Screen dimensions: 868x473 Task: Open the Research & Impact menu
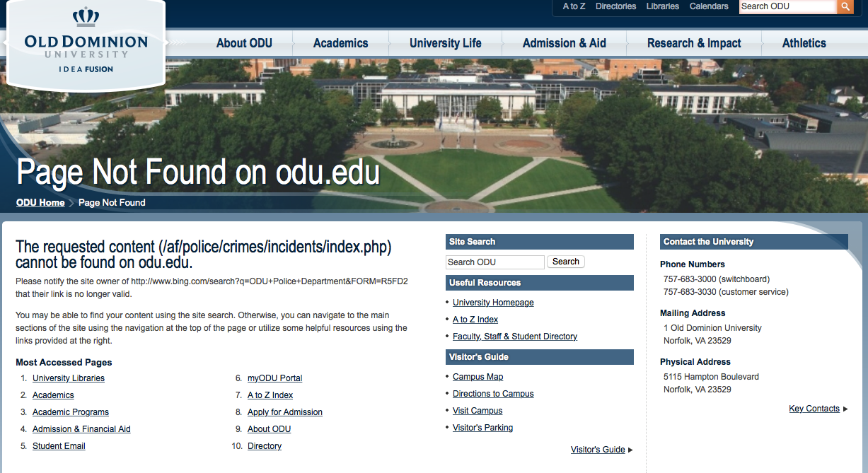(694, 43)
